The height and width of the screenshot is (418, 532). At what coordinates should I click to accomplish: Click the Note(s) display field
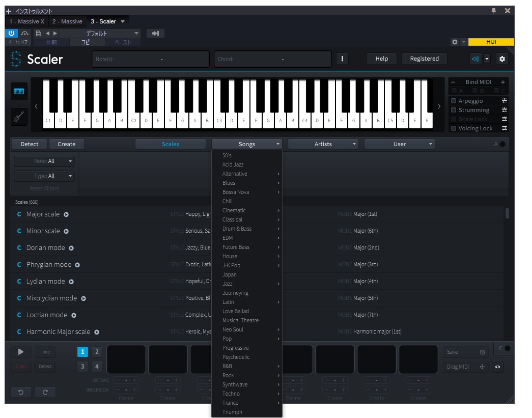click(151, 59)
